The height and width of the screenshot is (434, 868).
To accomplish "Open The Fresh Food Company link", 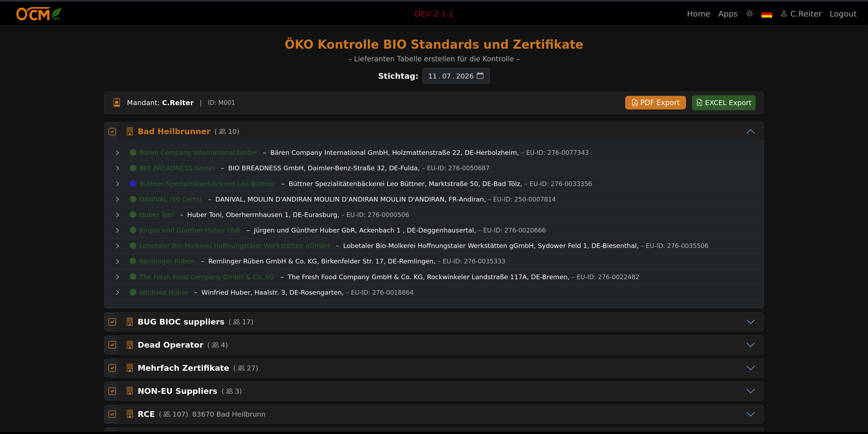I will click(x=207, y=277).
